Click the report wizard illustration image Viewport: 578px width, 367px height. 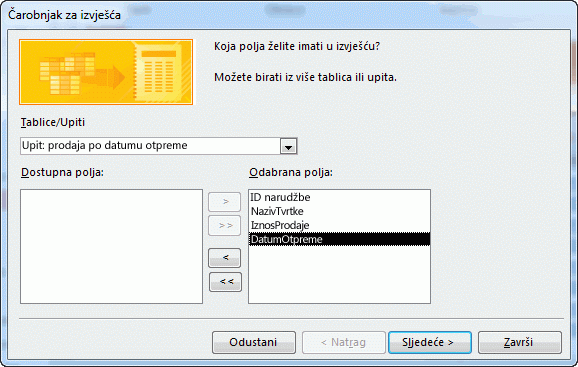click(106, 72)
